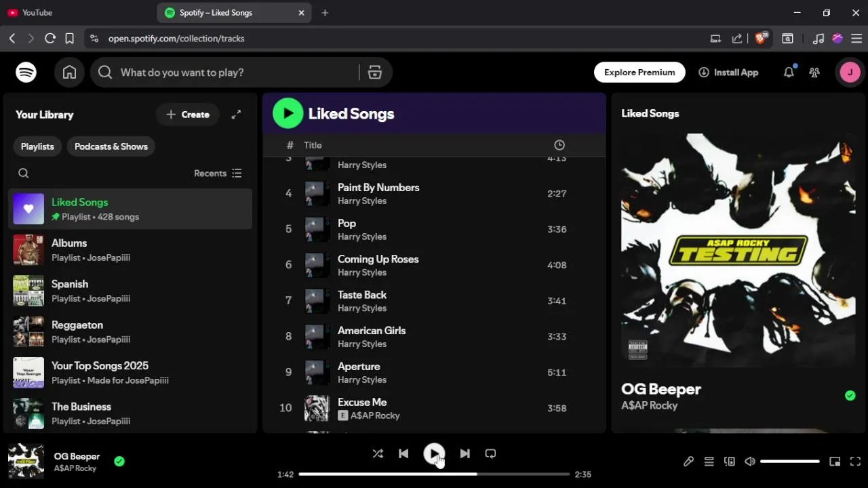Image resolution: width=868 pixels, height=488 pixels.
Task: Open the notifications bell
Action: (789, 73)
